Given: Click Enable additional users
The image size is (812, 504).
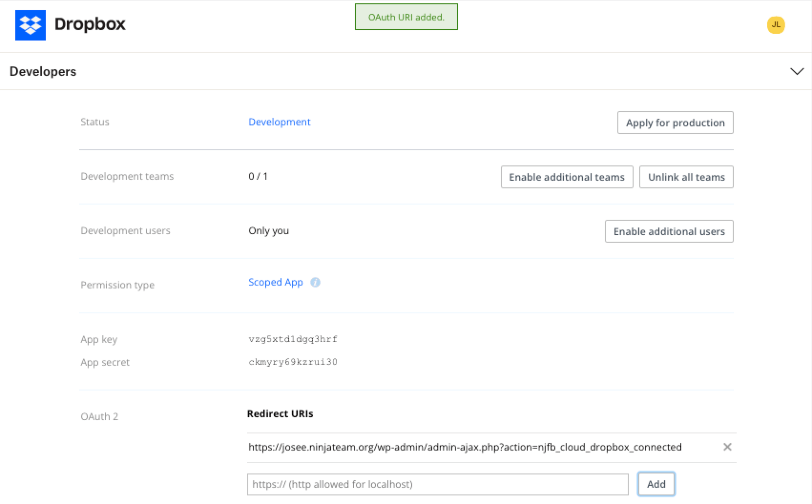Looking at the screenshot, I should [669, 231].
